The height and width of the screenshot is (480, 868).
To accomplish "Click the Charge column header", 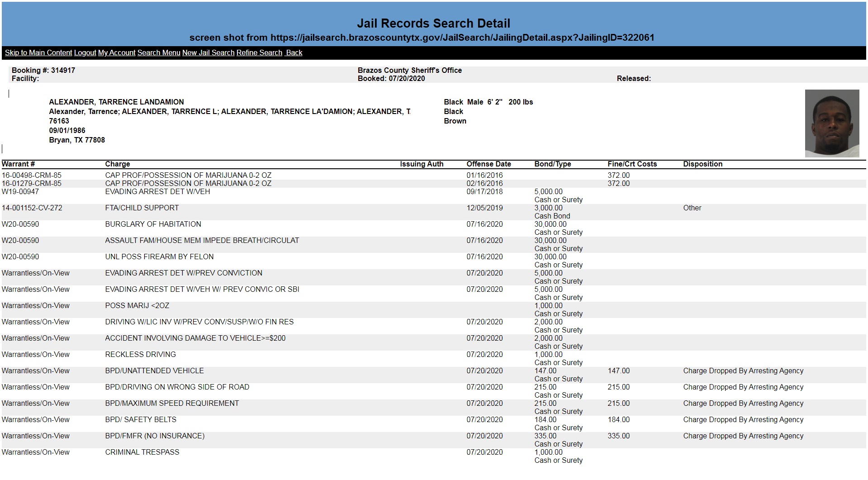I will point(118,164).
